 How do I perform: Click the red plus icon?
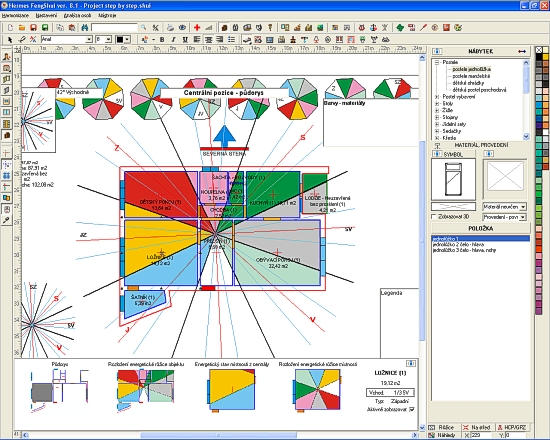[x=197, y=27]
